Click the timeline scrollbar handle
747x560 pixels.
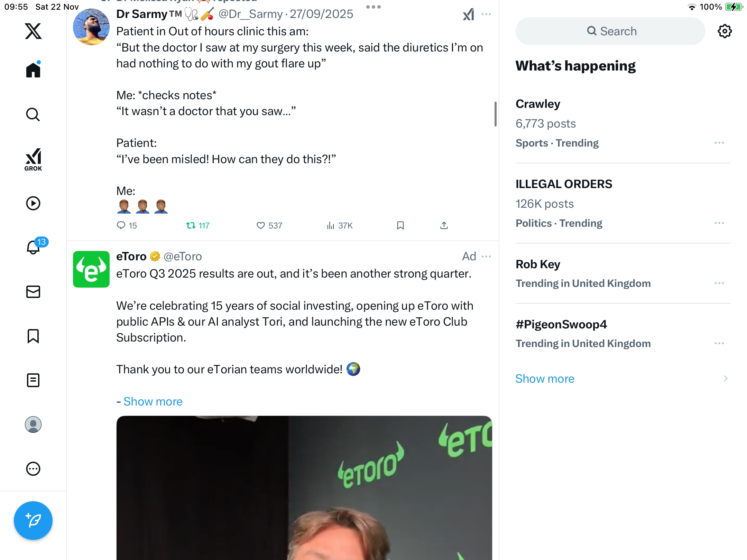click(x=495, y=114)
